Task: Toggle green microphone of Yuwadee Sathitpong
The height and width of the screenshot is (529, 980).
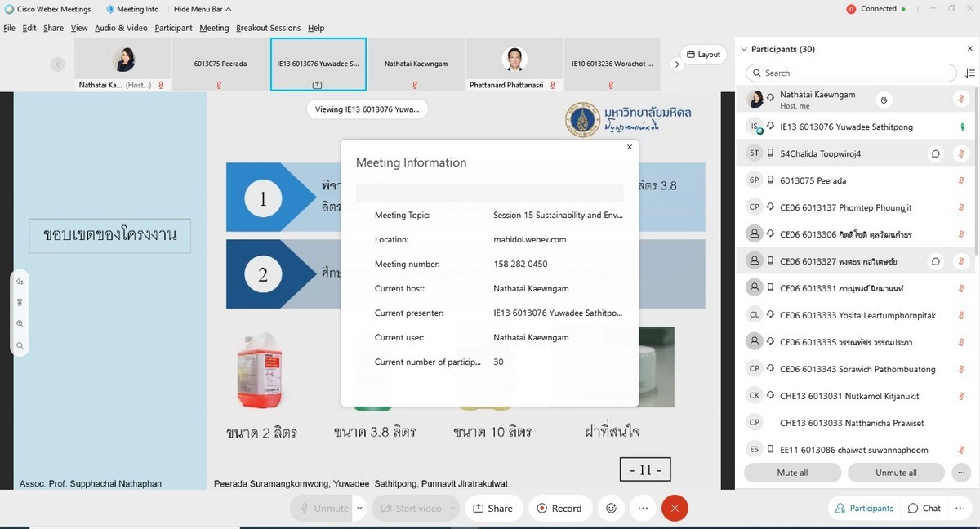Action: [x=962, y=127]
